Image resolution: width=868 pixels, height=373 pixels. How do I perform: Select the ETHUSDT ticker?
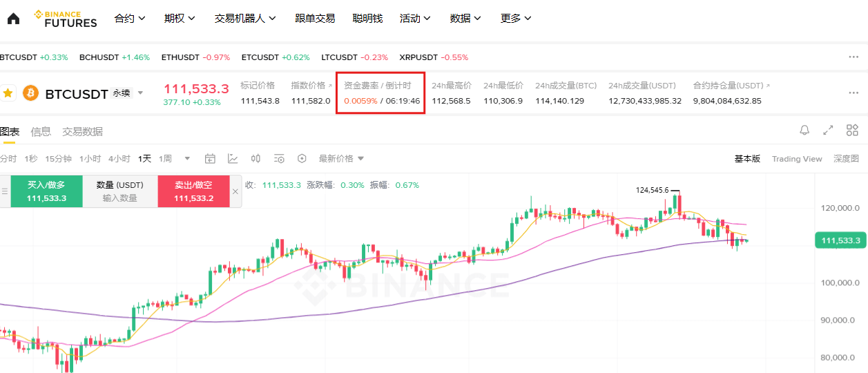click(195, 57)
